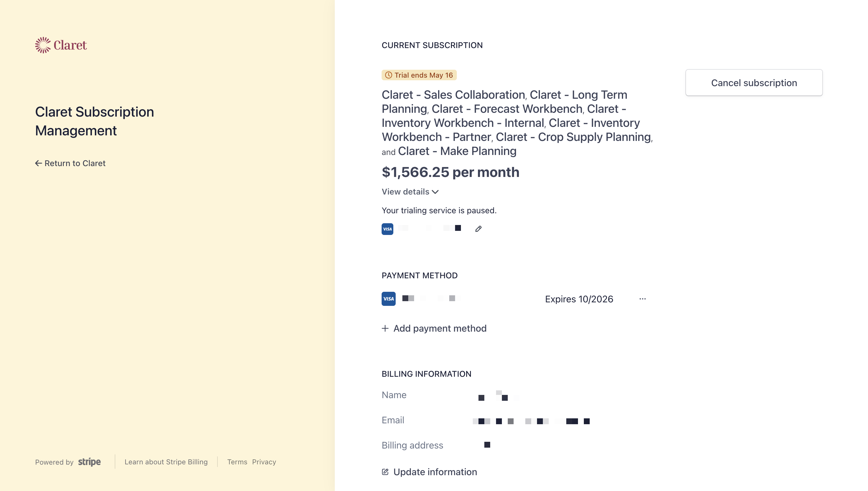Click the Update information text
The height and width of the screenshot is (491, 868).
[x=435, y=472]
